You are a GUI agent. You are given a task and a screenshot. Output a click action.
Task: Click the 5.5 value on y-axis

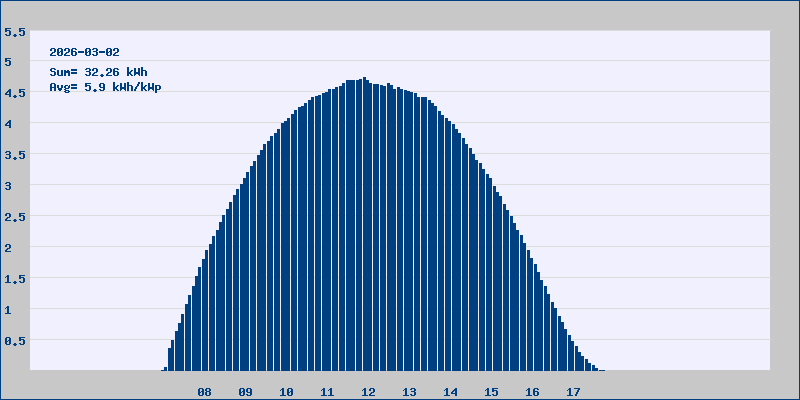click(15, 31)
